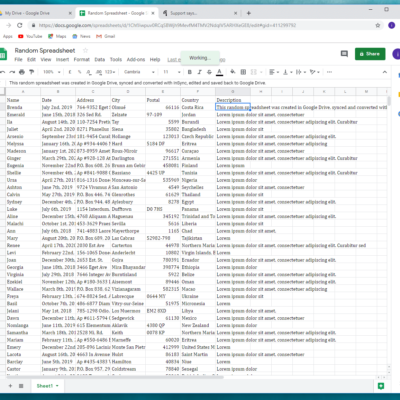Open the Insert menu
Image resolution: width=400 pixels, height=400 pixels.
point(62,60)
